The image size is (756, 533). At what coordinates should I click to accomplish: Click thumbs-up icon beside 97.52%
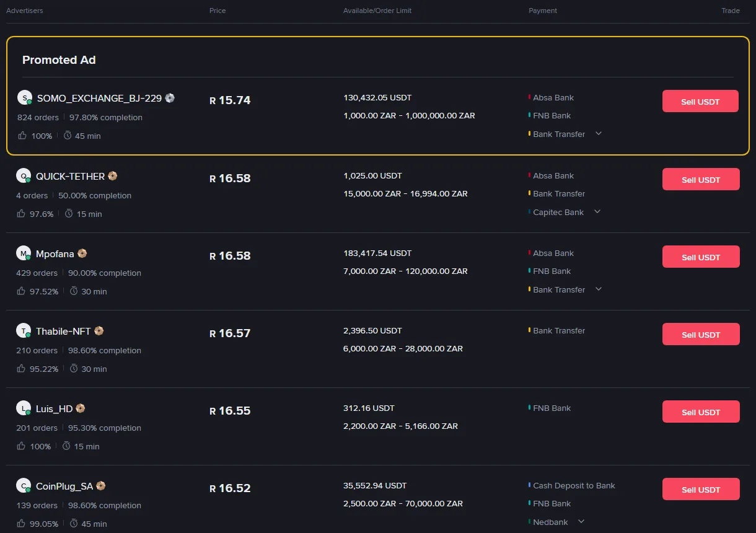[21, 291]
